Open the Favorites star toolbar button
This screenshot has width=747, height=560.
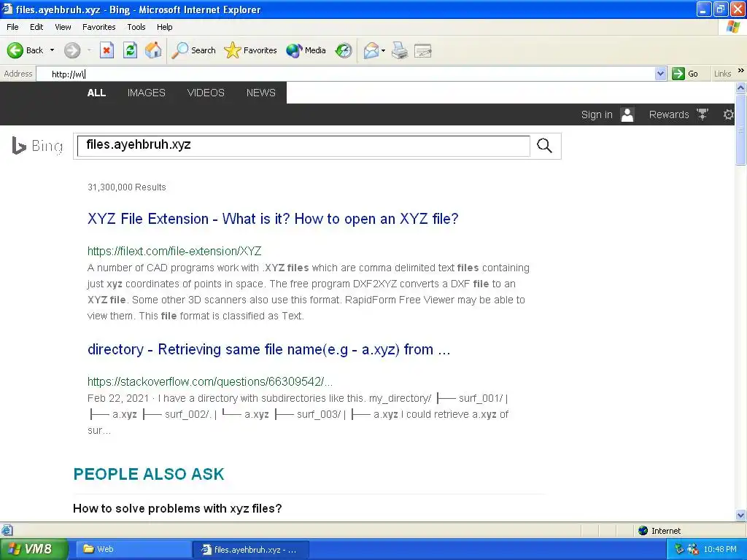point(250,50)
